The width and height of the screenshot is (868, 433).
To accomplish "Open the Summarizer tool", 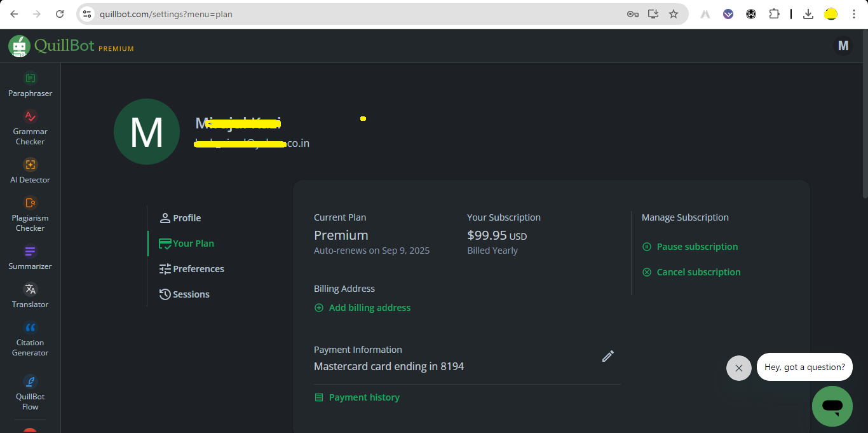I will point(30,258).
